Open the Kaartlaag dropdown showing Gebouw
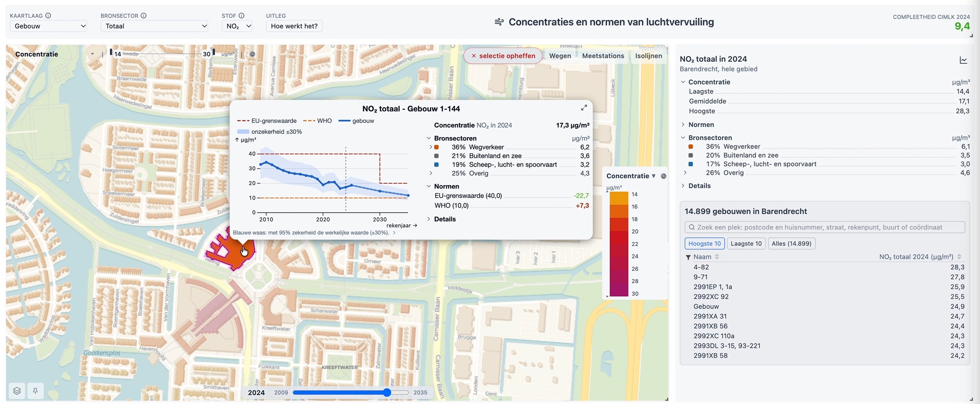The height and width of the screenshot is (404, 980). 49,26
